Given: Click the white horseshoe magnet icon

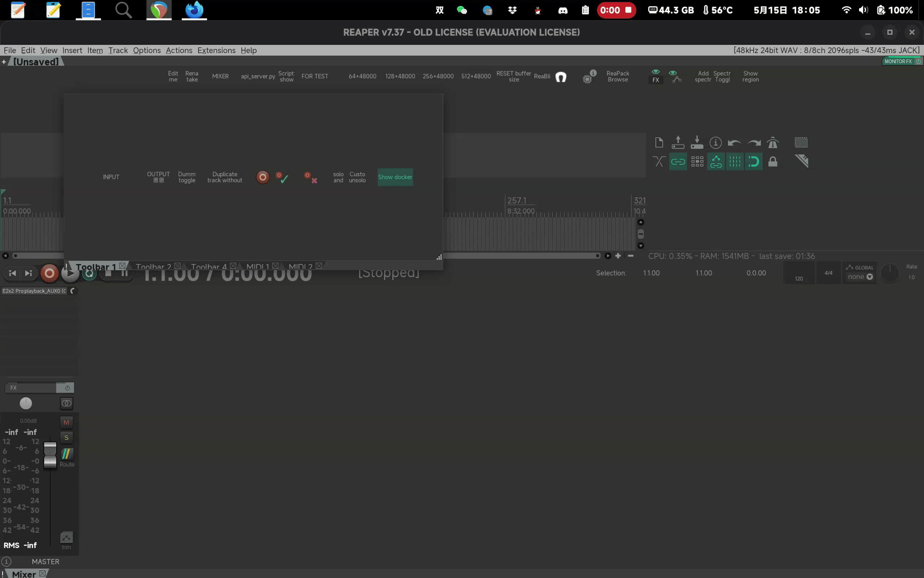Looking at the screenshot, I should (561, 77).
